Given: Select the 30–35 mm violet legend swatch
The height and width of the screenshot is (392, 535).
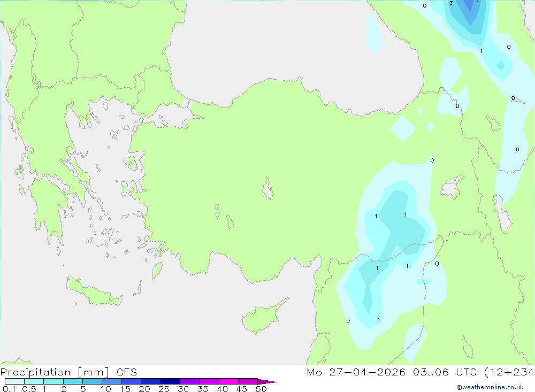Looking at the screenshot, I should pyautogui.click(x=190, y=381).
